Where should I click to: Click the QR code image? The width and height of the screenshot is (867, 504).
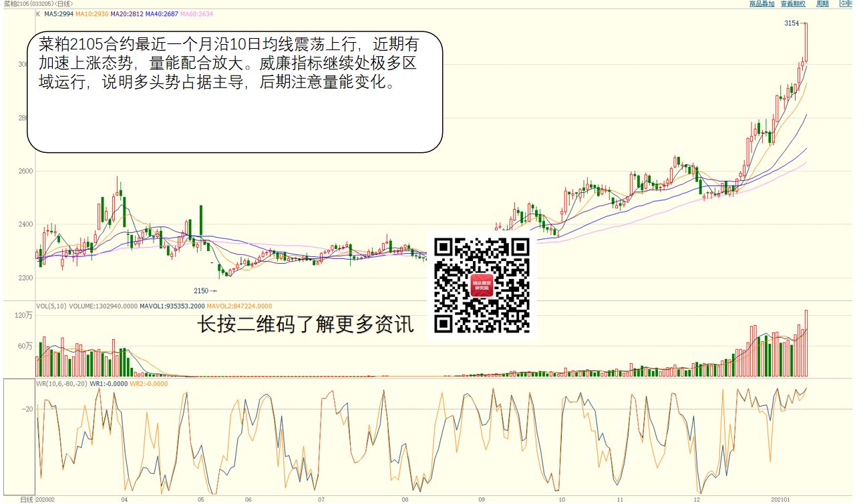point(482,285)
